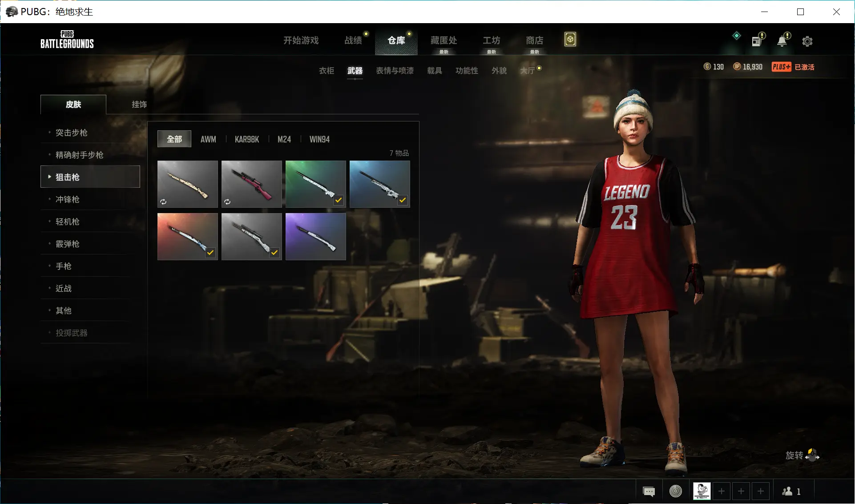Click swap icon on beige rifle skin

163,202
